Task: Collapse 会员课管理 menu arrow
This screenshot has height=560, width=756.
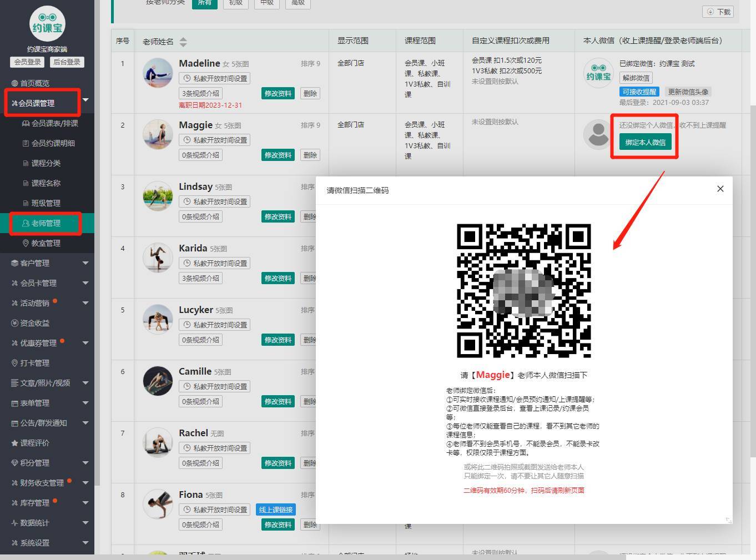Action: click(85, 100)
